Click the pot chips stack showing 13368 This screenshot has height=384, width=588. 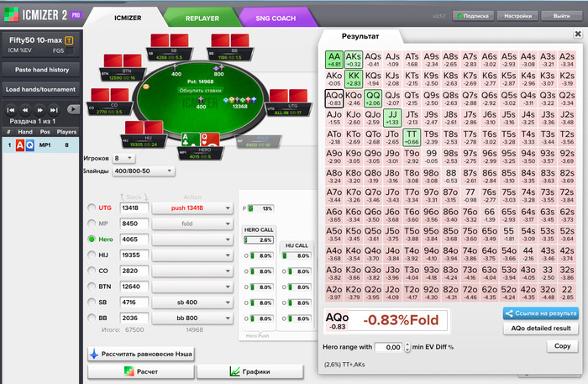[240, 100]
